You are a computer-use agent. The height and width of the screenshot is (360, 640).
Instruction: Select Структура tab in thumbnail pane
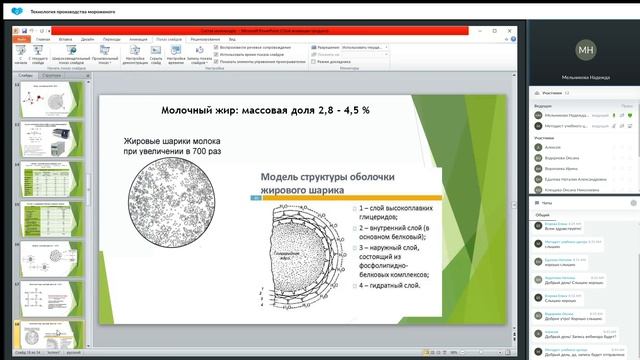click(x=51, y=76)
